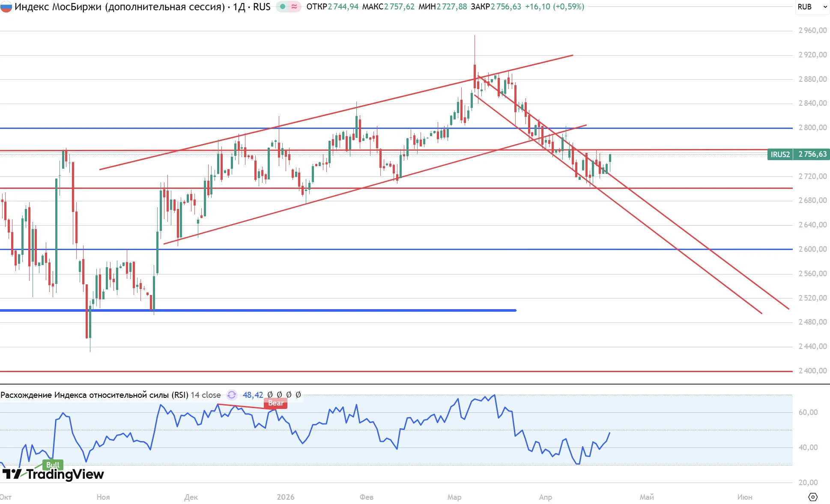Click the Мар label on time axis
The image size is (830, 504).
point(454,497)
